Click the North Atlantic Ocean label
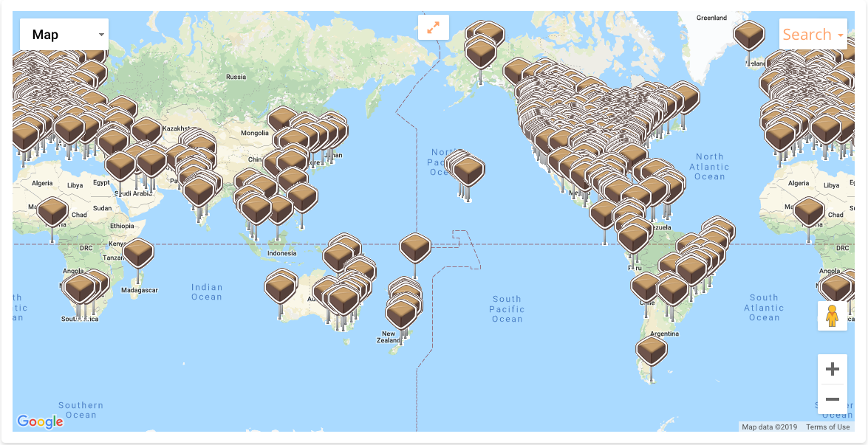 tap(710, 166)
